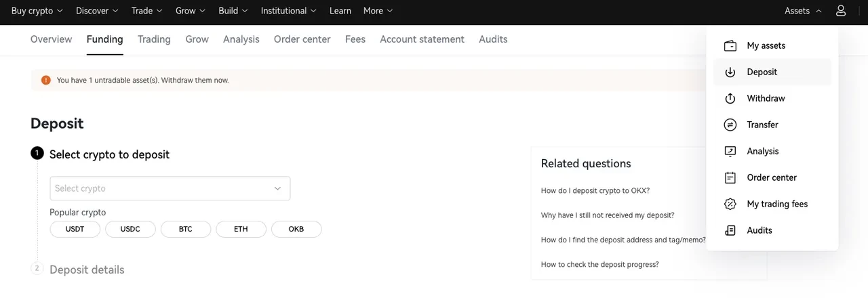Select Transfer in Assets menu

tap(772, 125)
